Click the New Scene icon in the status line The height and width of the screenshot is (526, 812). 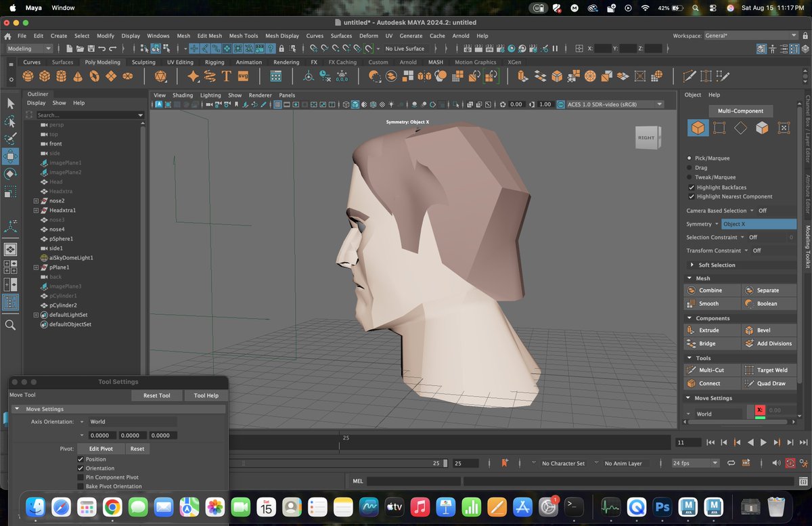click(x=69, y=49)
